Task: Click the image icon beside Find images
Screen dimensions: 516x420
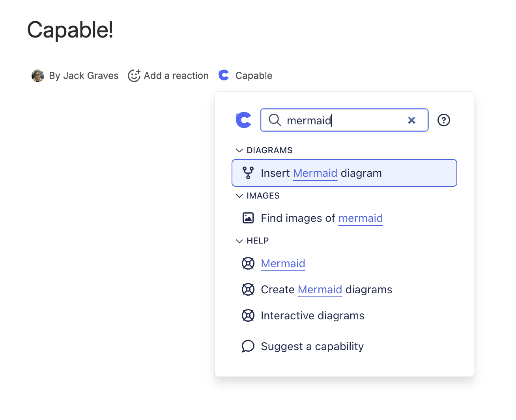Action: pos(248,218)
